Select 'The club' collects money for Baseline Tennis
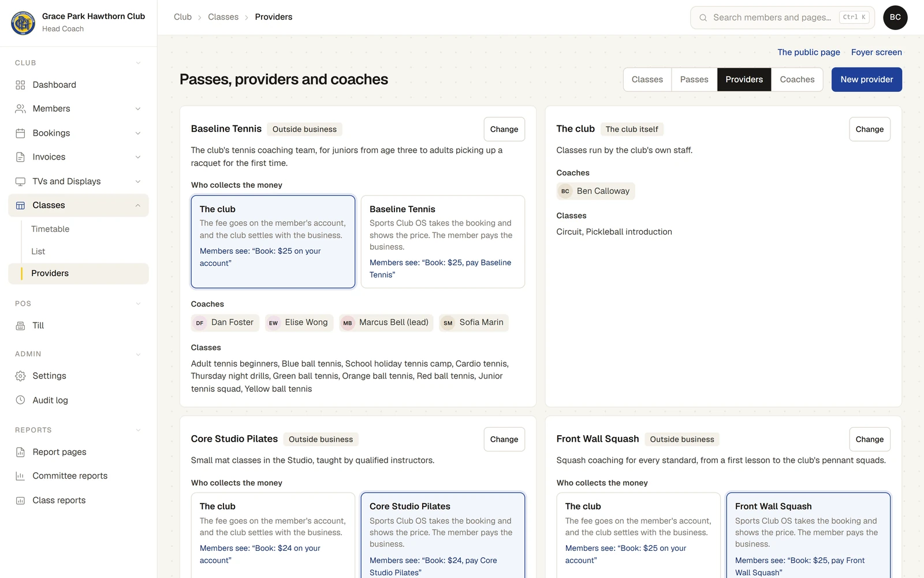 [273, 242]
